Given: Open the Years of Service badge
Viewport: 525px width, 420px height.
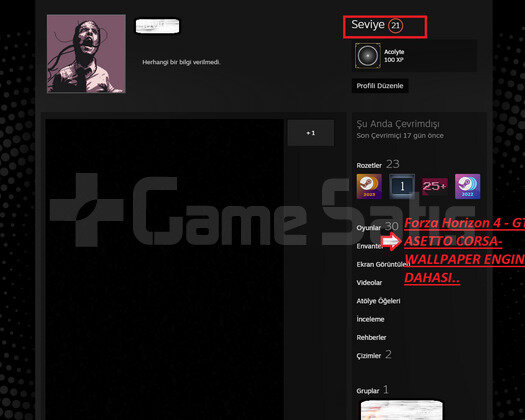Looking at the screenshot, I should point(402,186).
